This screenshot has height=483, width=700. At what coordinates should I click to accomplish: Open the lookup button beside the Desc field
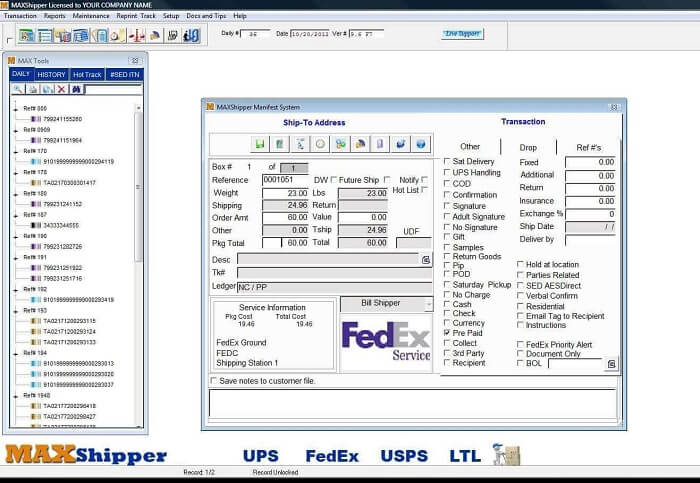click(426, 259)
